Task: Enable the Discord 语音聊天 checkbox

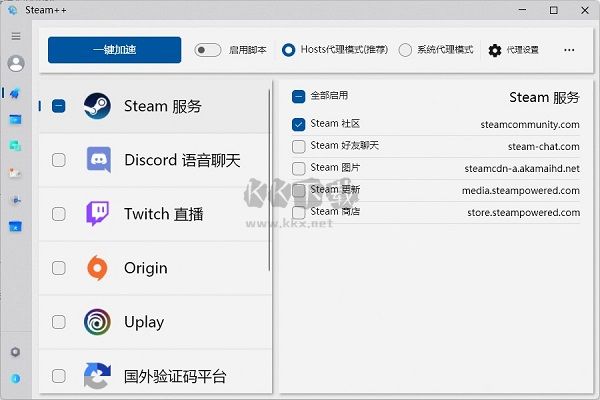Action: pos(59,160)
